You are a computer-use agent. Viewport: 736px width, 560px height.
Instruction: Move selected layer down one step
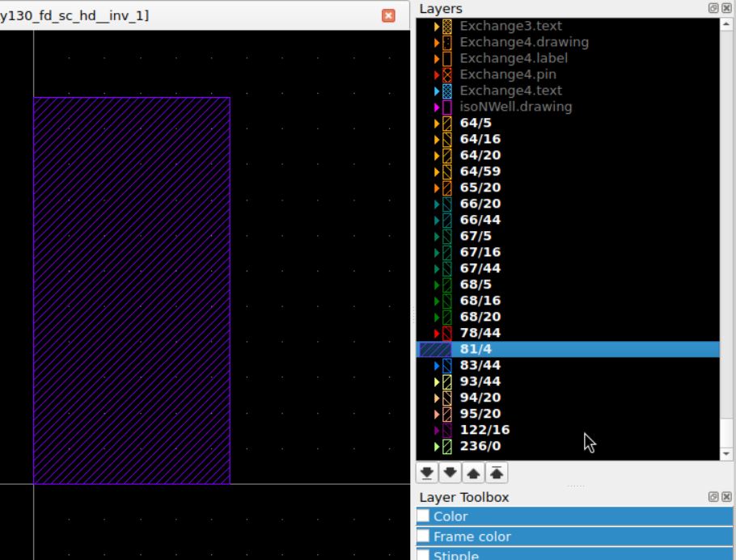447,473
